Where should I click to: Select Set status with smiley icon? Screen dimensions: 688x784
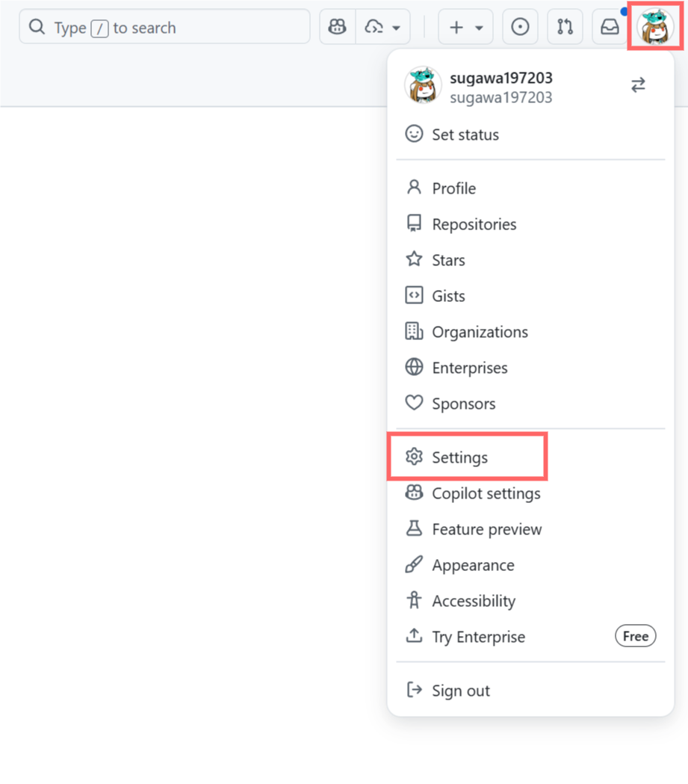pyautogui.click(x=465, y=135)
